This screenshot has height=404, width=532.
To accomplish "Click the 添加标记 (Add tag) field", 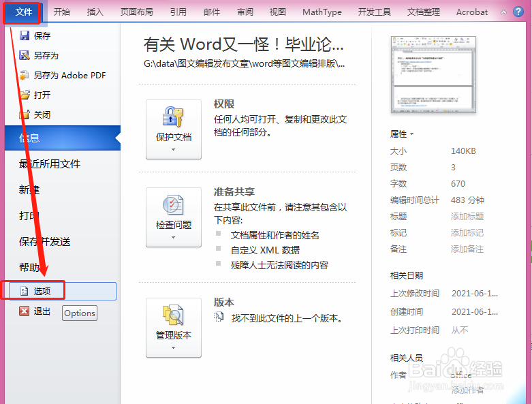I will click(467, 233).
